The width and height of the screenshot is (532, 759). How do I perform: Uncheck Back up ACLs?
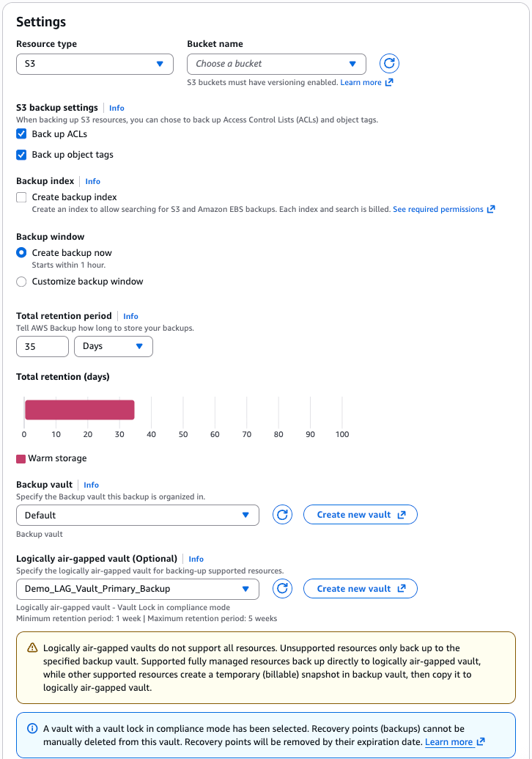[x=21, y=134]
